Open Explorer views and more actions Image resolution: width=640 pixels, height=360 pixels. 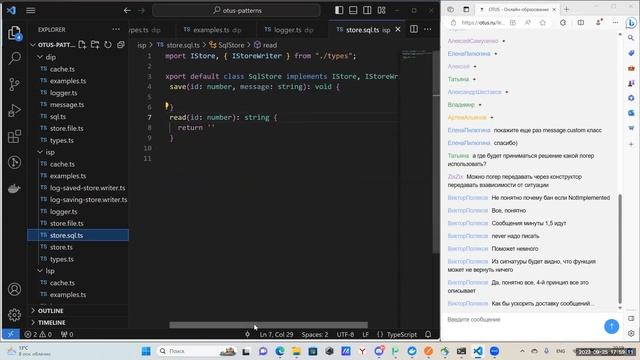pyautogui.click(x=116, y=29)
